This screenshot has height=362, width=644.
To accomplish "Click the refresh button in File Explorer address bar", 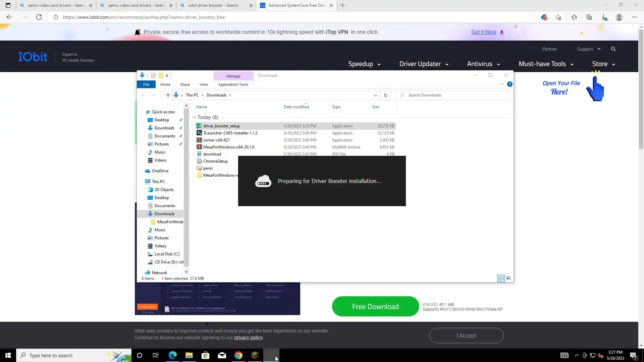I will (x=386, y=95).
